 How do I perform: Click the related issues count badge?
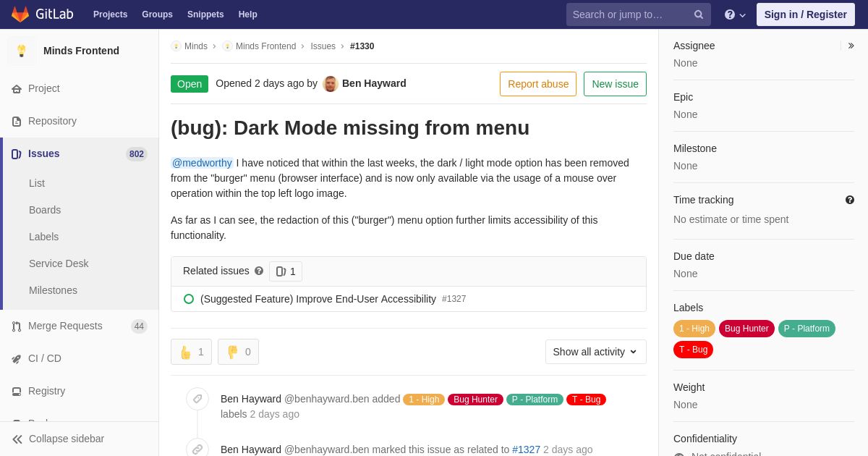[x=286, y=271]
